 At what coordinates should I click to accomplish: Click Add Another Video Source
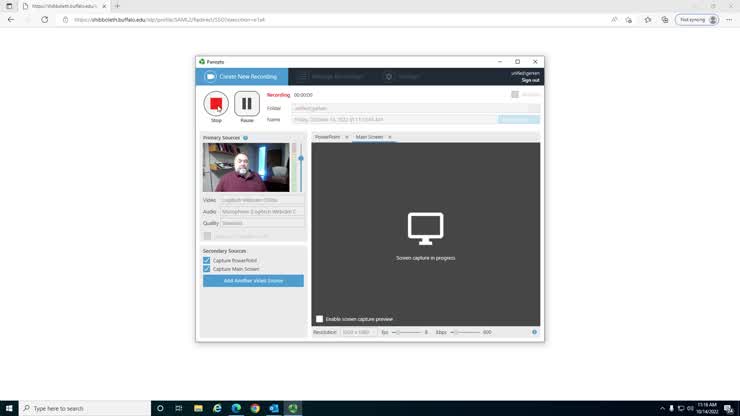coord(253,281)
